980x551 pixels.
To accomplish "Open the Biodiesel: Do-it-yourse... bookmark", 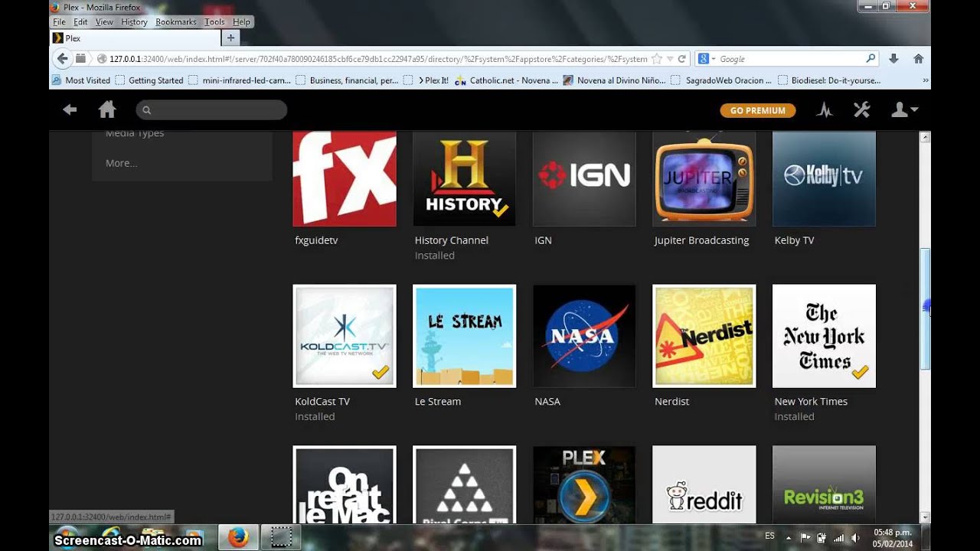I will [x=829, y=80].
